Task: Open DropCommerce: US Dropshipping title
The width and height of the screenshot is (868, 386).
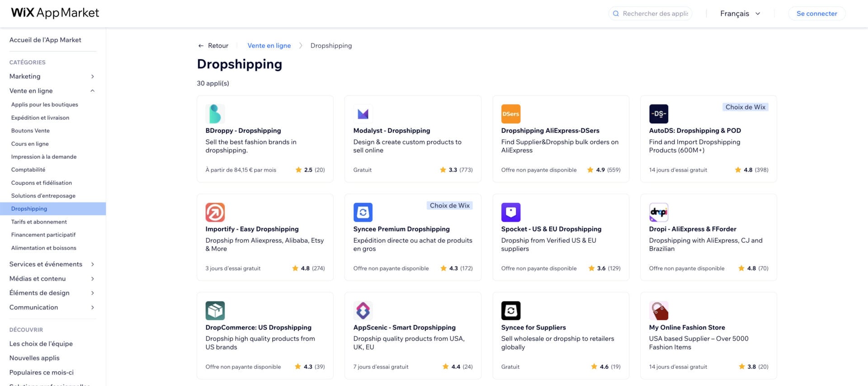Action: click(x=258, y=327)
